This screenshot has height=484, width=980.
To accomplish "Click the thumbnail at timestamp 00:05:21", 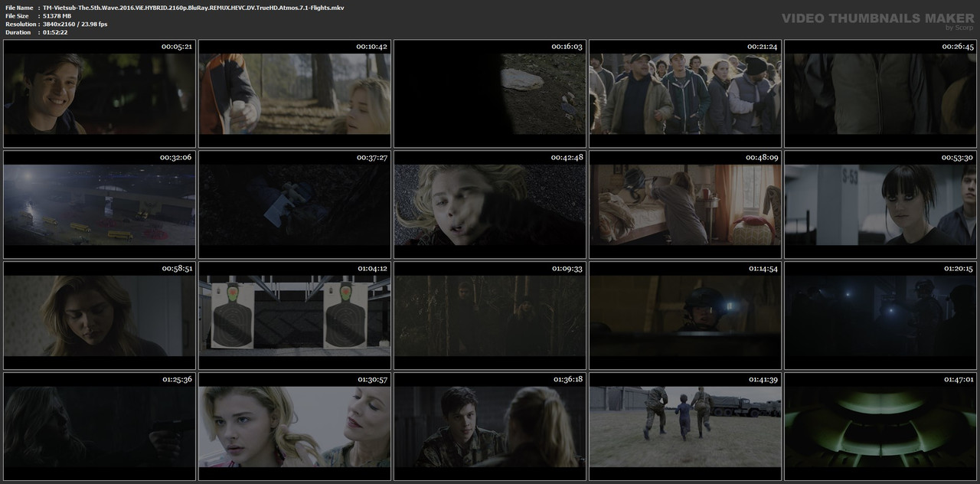I will pyautogui.click(x=100, y=93).
